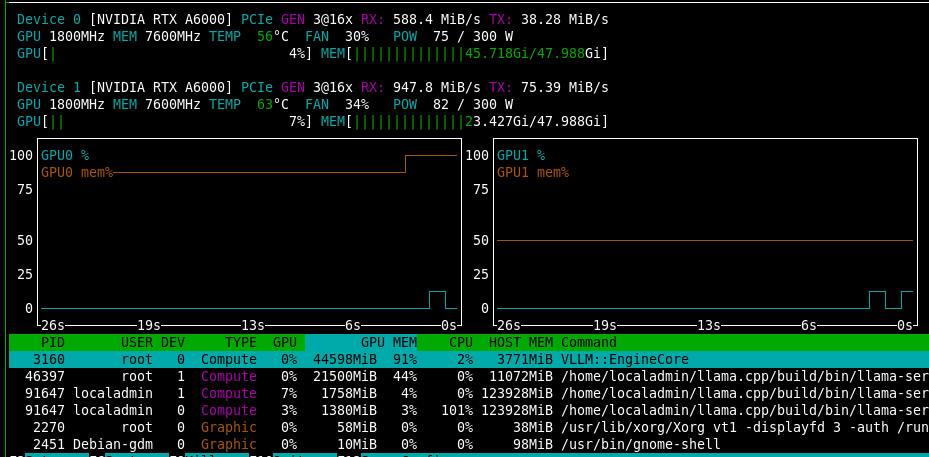Click the Debian-gdm user entry
Viewport: 929px width, 457px height.
[113, 445]
